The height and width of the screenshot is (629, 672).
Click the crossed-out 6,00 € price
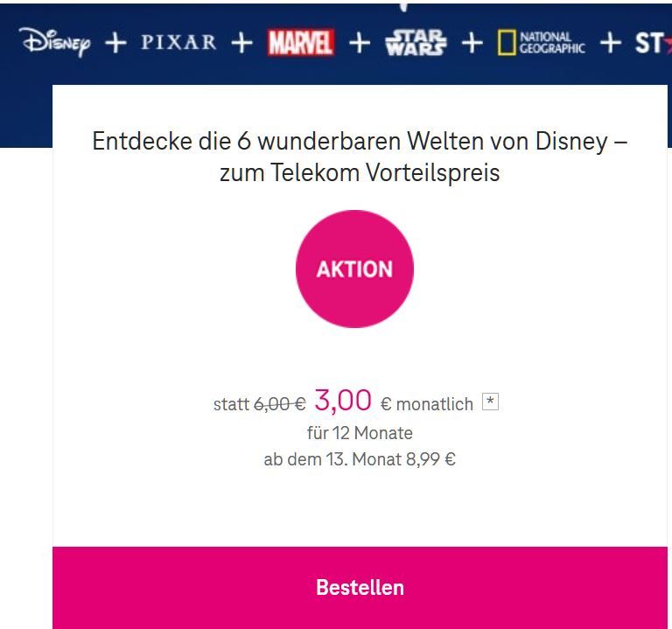tap(280, 404)
